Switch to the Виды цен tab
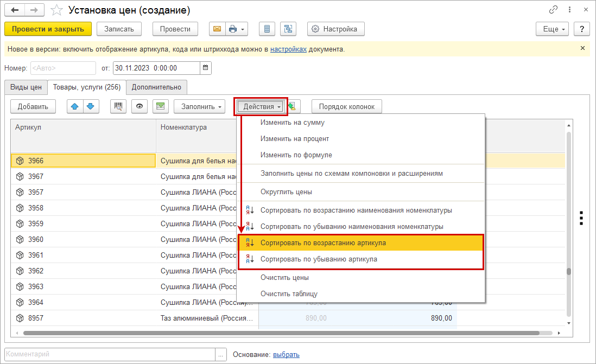The width and height of the screenshot is (596, 364). [26, 87]
